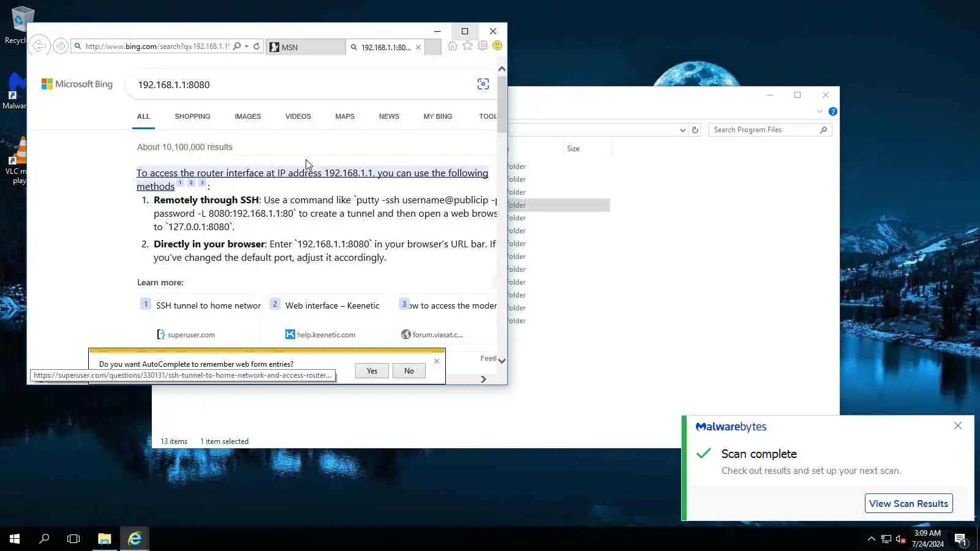Open a new tab in Internet Explorer
Screen dimensions: 980x551
(433, 47)
